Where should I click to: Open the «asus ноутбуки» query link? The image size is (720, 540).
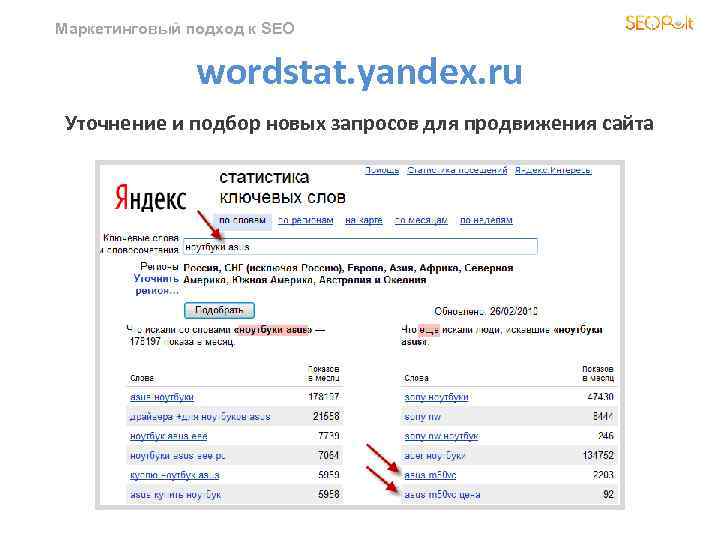tap(162, 397)
